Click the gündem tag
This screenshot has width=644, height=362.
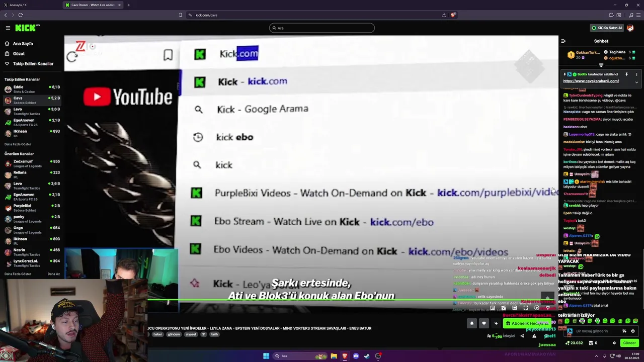174,334
